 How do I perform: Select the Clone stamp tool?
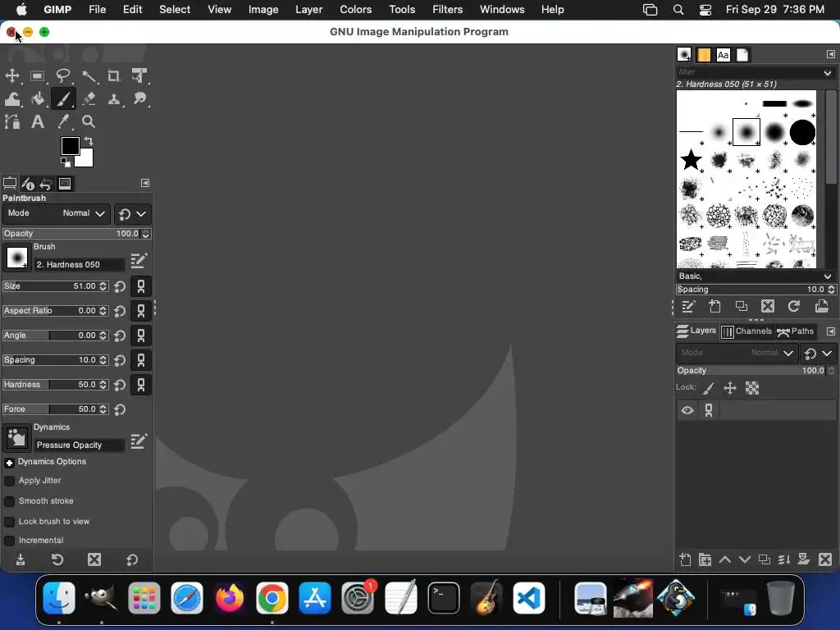(x=113, y=98)
